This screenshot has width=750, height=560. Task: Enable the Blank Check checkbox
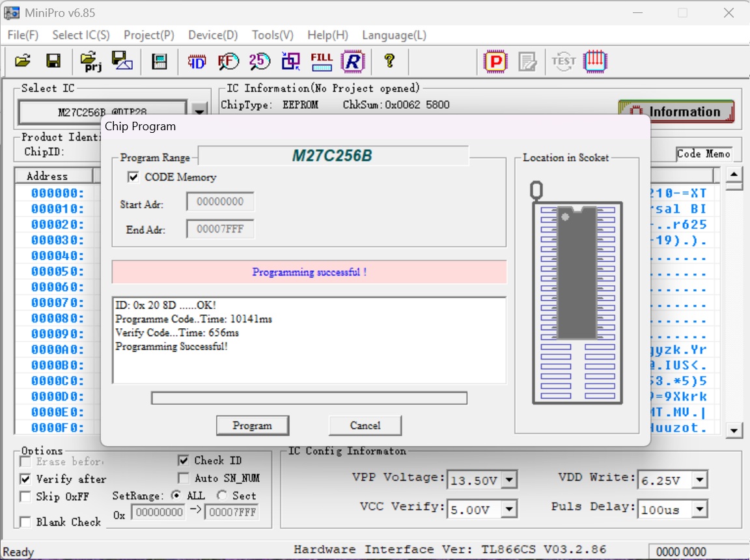pos(25,522)
